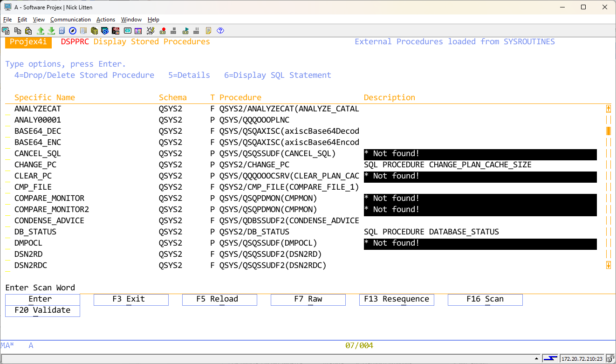This screenshot has width=616, height=364.
Task: Open the View menu
Action: (39, 20)
